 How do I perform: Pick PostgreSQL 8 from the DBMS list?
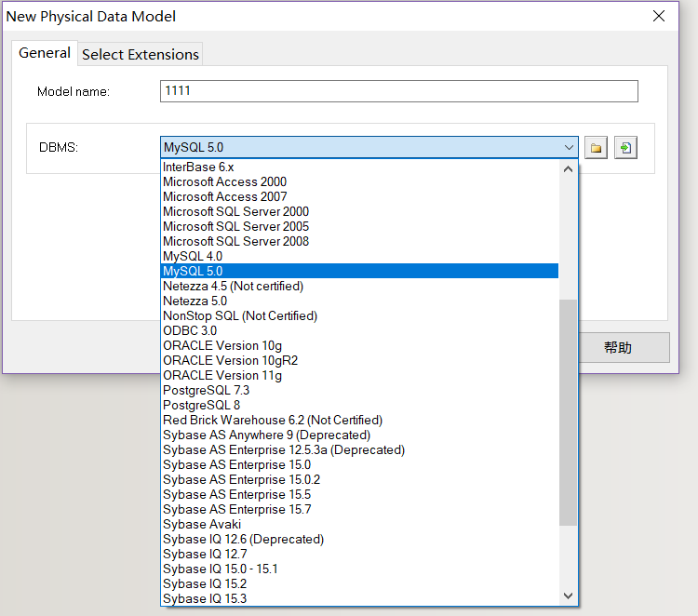click(201, 405)
